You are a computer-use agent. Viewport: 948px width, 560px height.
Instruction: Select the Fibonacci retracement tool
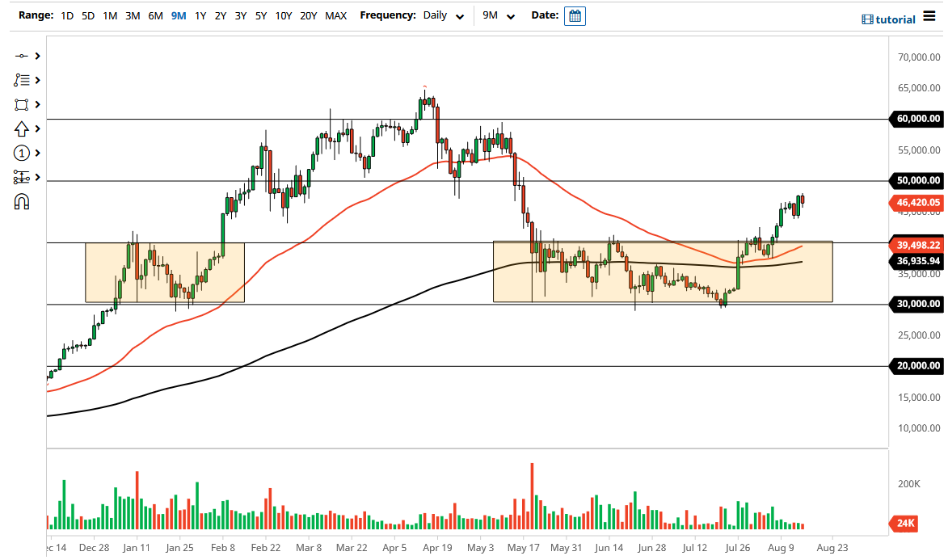[x=21, y=80]
